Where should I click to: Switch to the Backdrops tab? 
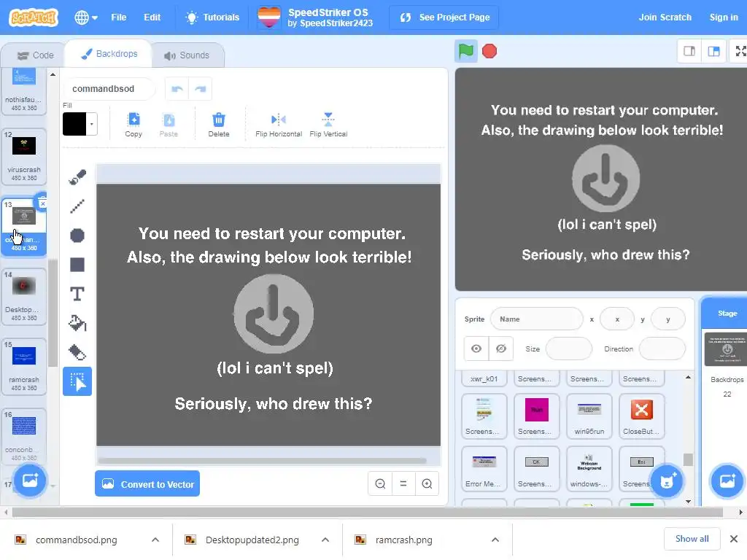109,54
